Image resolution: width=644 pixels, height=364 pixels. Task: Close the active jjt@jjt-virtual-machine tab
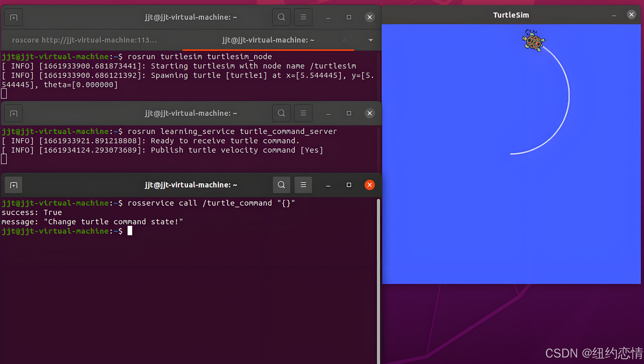click(344, 40)
